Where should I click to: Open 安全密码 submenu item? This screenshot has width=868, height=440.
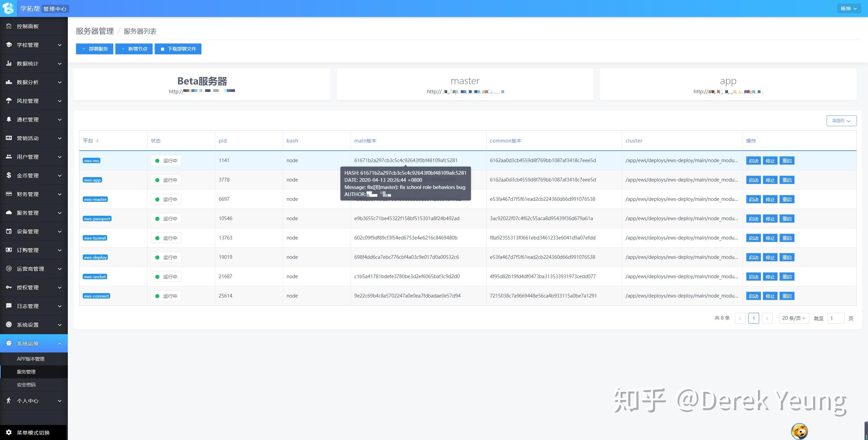pyautogui.click(x=26, y=385)
